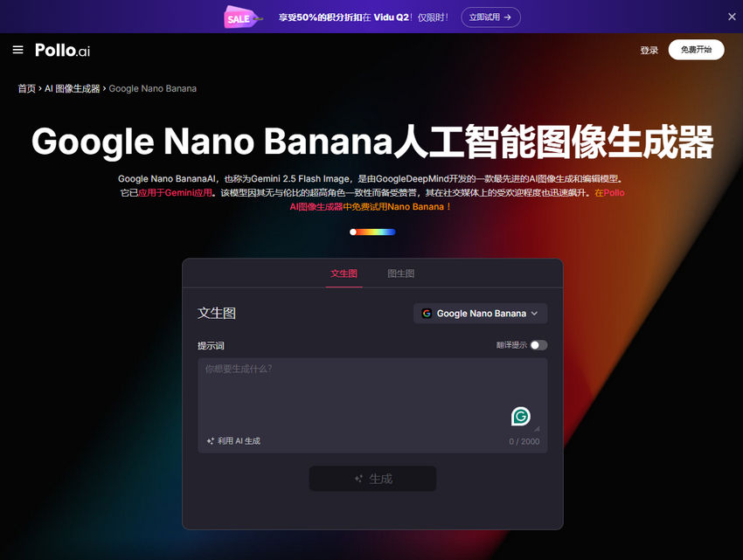The image size is (743, 560).
Task: Click the chevron arrow in model selector
Action: (x=534, y=314)
